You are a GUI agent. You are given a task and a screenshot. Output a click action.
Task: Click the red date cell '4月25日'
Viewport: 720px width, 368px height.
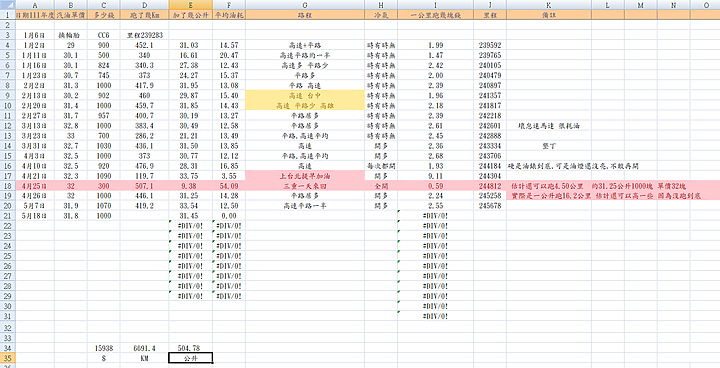coord(34,186)
